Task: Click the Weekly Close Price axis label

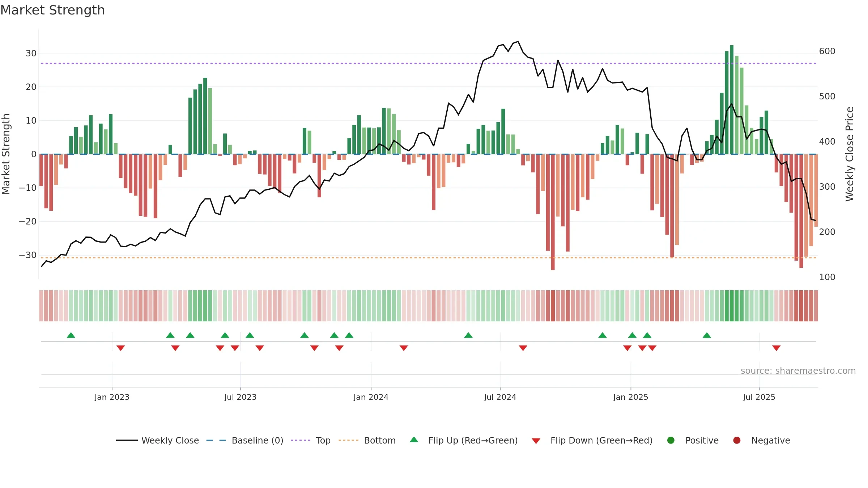Action: pyautogui.click(x=850, y=154)
